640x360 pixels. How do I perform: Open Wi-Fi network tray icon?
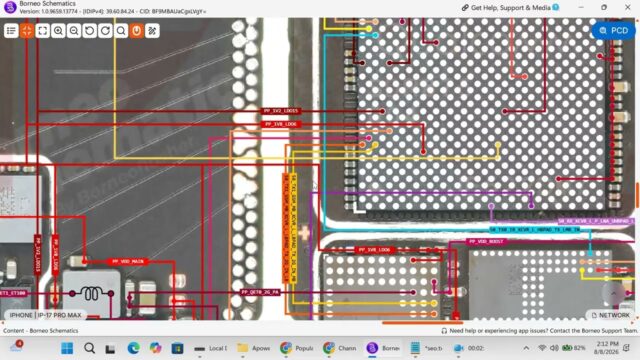pyautogui.click(x=542, y=348)
